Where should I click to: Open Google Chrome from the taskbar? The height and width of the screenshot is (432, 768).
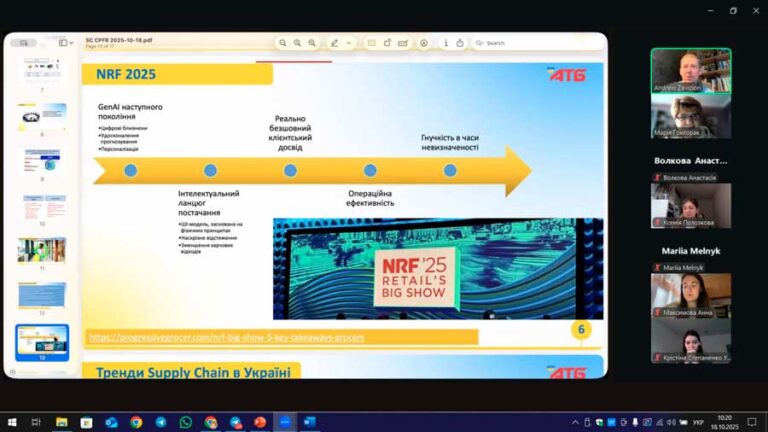[x=136, y=422]
